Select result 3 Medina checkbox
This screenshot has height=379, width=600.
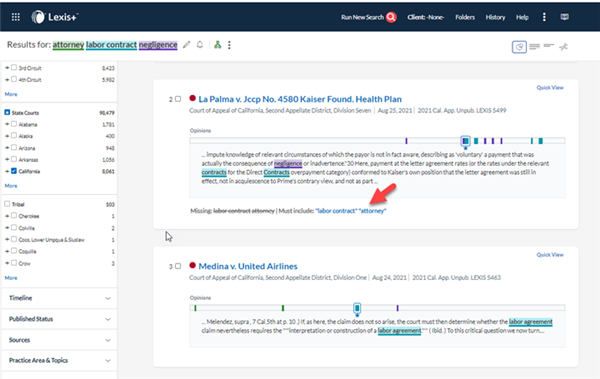click(x=178, y=266)
